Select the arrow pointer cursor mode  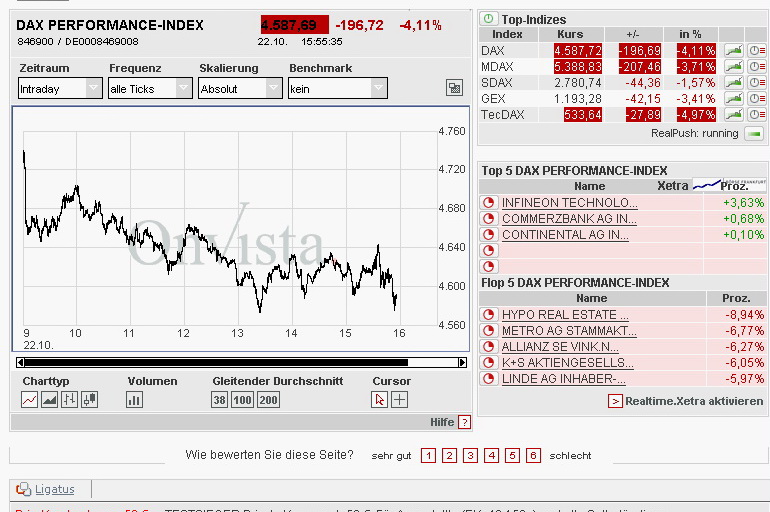(379, 400)
